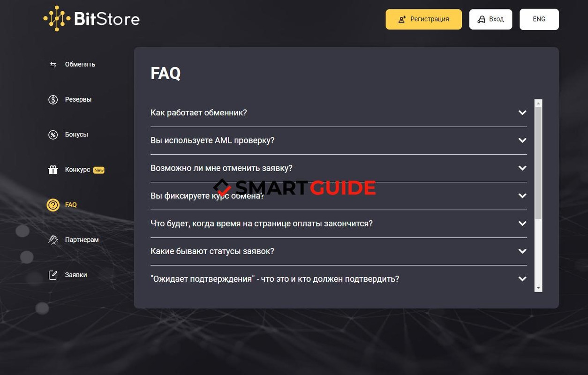Click the yellow question mark FAQ icon

(53, 205)
